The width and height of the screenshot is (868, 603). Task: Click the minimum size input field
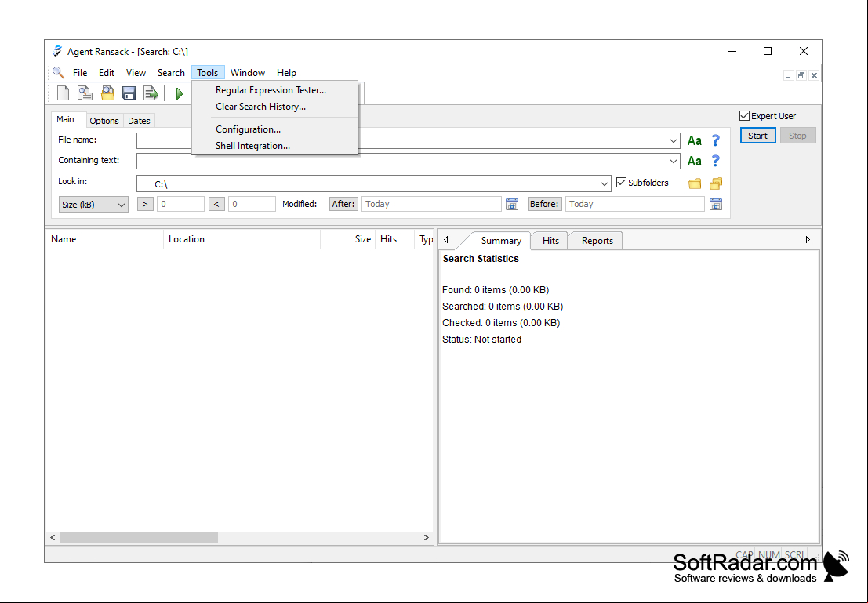click(x=180, y=204)
